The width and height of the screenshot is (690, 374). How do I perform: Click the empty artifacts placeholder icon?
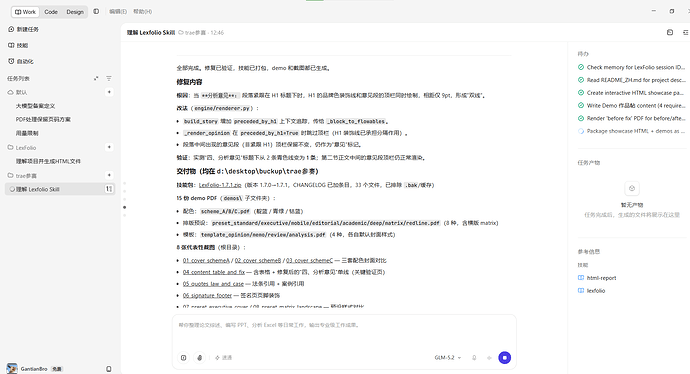pos(632,188)
